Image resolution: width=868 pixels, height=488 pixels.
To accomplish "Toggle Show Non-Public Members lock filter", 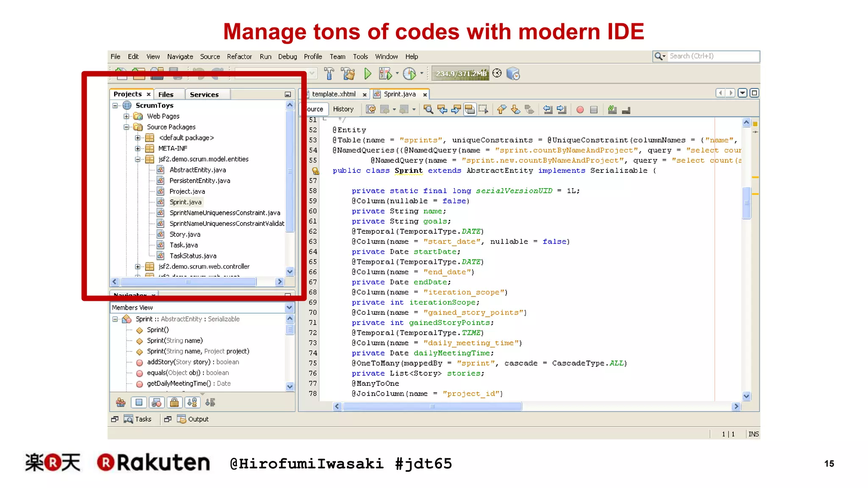I will coord(174,402).
